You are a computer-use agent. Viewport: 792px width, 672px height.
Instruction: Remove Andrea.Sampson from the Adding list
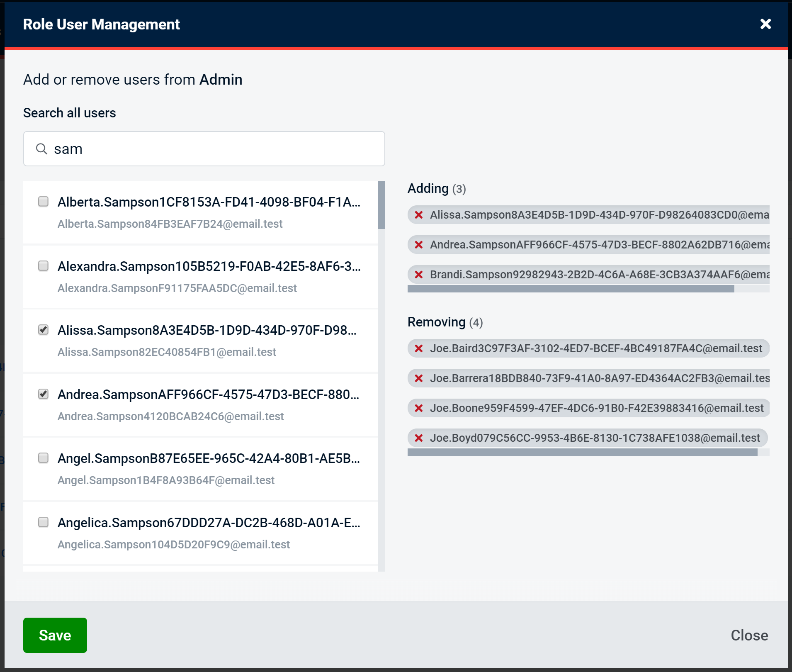[418, 245]
